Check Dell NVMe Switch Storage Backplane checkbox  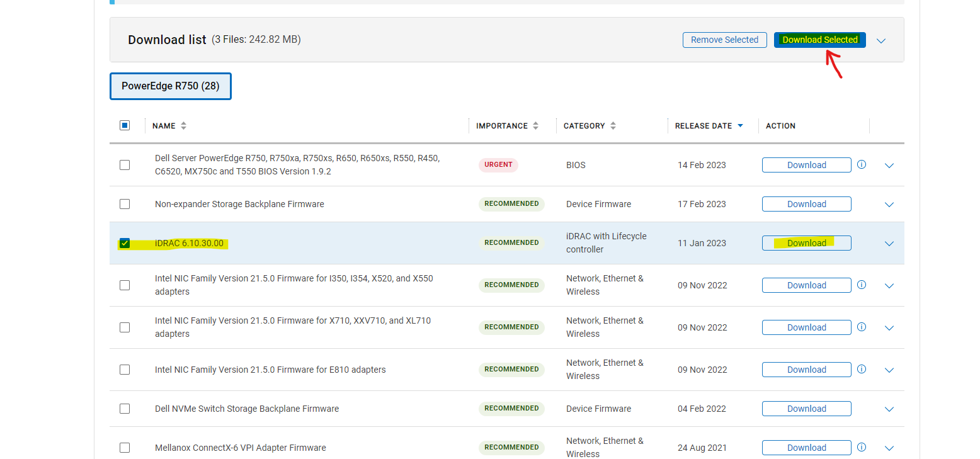pyautogui.click(x=125, y=409)
